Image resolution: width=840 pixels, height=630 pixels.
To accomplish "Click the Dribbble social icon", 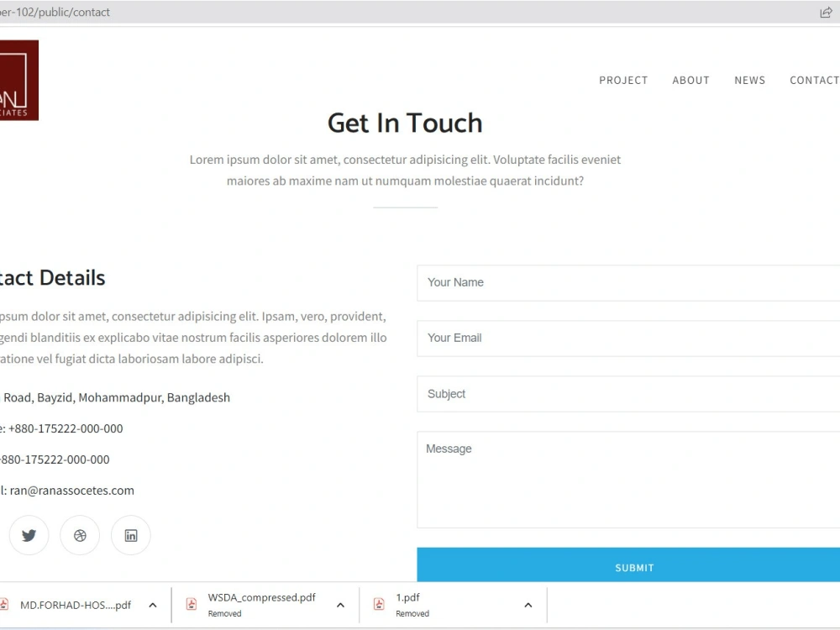I will (x=80, y=535).
